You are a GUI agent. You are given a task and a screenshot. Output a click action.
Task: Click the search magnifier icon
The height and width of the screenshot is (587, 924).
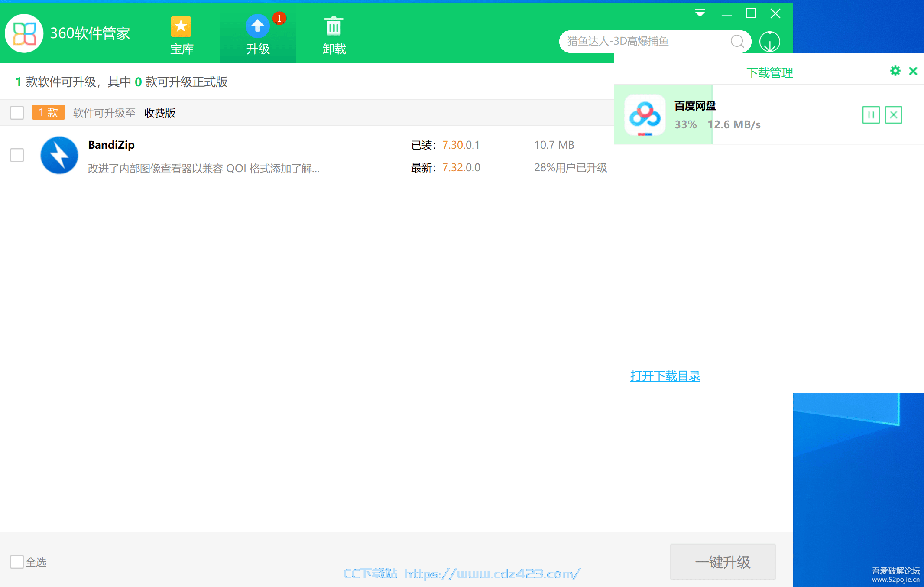(737, 42)
